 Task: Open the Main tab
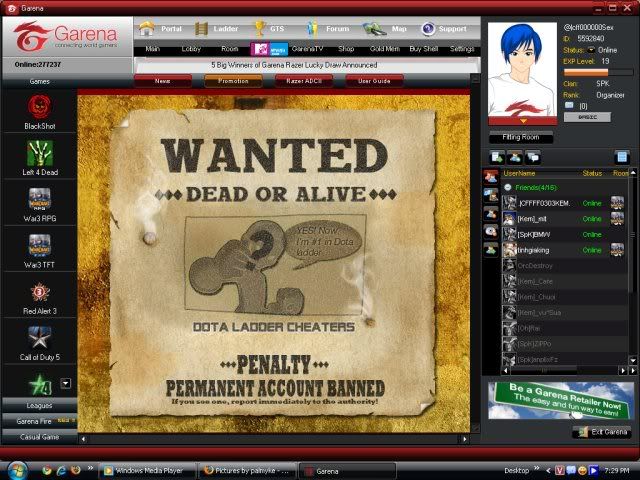pyautogui.click(x=152, y=49)
